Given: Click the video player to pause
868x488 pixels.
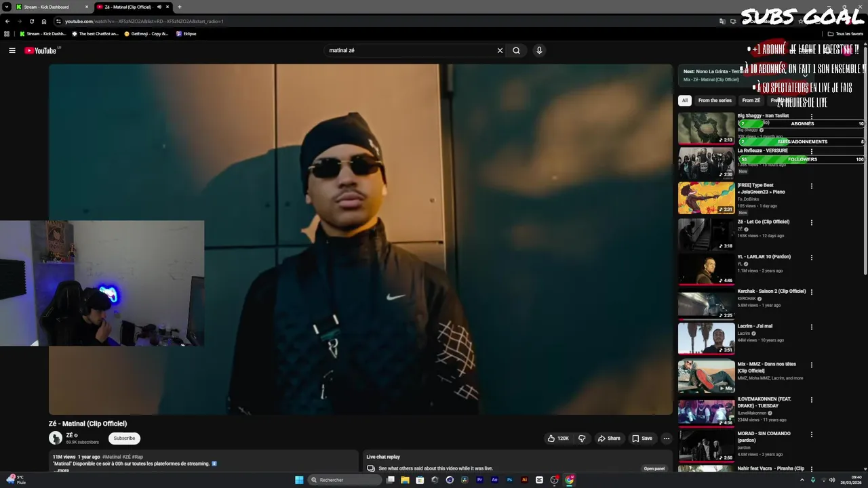Looking at the screenshot, I should click(x=360, y=239).
